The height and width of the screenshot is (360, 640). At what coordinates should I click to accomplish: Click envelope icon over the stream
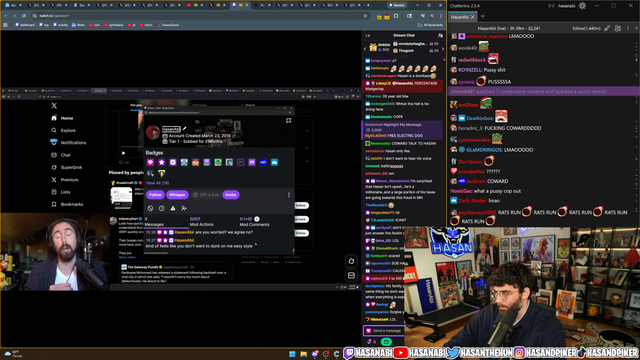click(x=351, y=276)
